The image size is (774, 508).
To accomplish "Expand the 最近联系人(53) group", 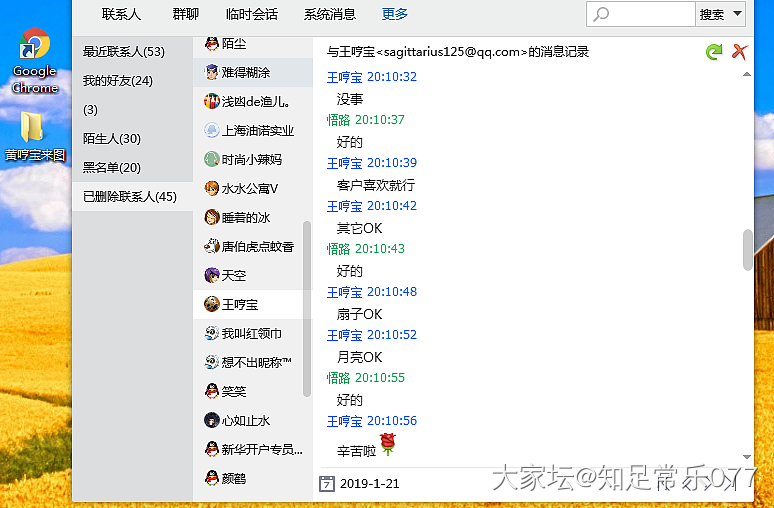I will [123, 51].
